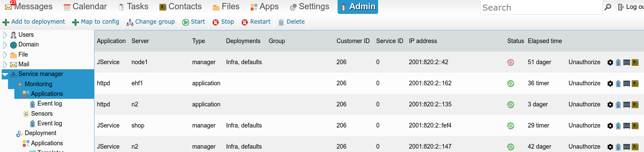The image size is (644, 152).
Task: Click the contact book icon in node1 row
Action: tap(635, 62)
